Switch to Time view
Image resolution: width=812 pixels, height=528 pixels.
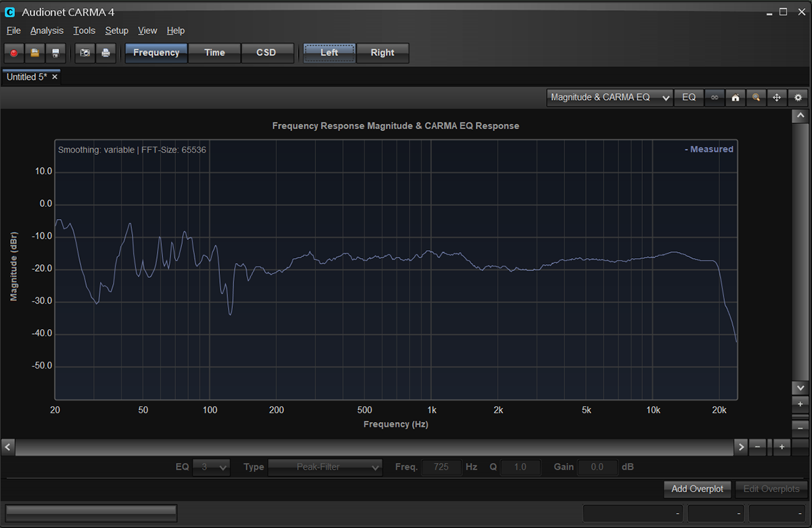(215, 53)
